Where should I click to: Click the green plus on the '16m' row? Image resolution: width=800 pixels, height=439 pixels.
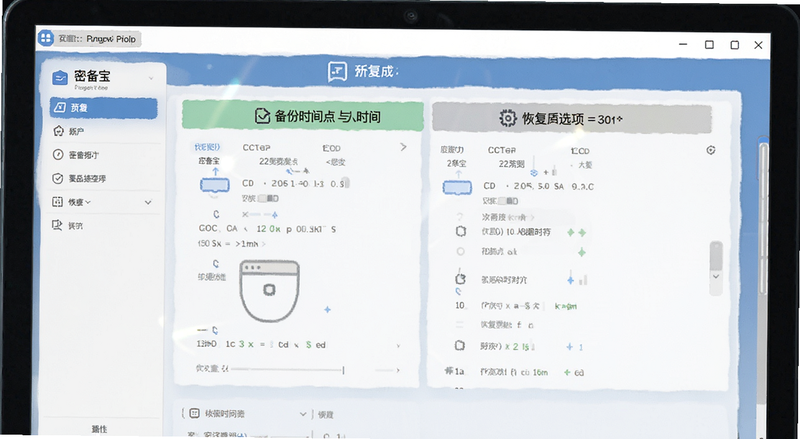click(x=567, y=373)
